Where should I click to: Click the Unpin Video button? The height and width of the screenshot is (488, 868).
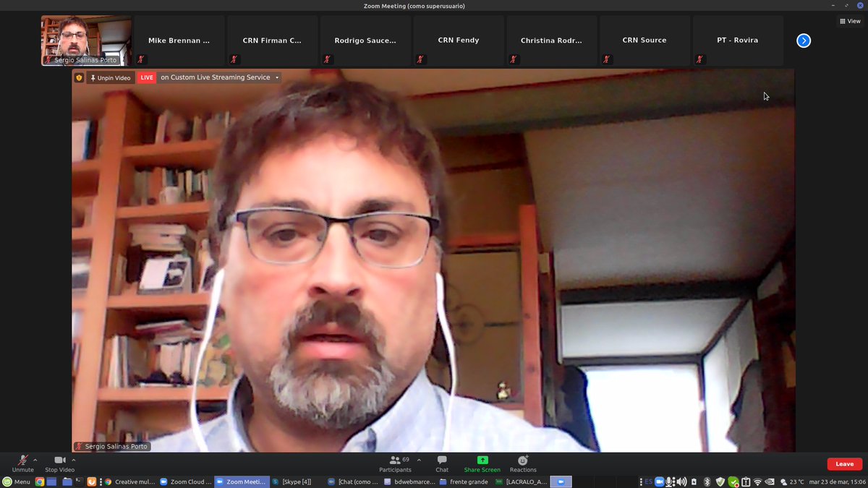(x=110, y=77)
